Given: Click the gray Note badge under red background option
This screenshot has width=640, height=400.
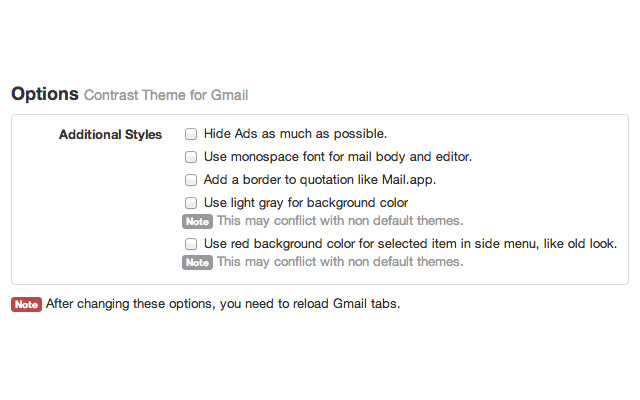Looking at the screenshot, I should pos(197,262).
